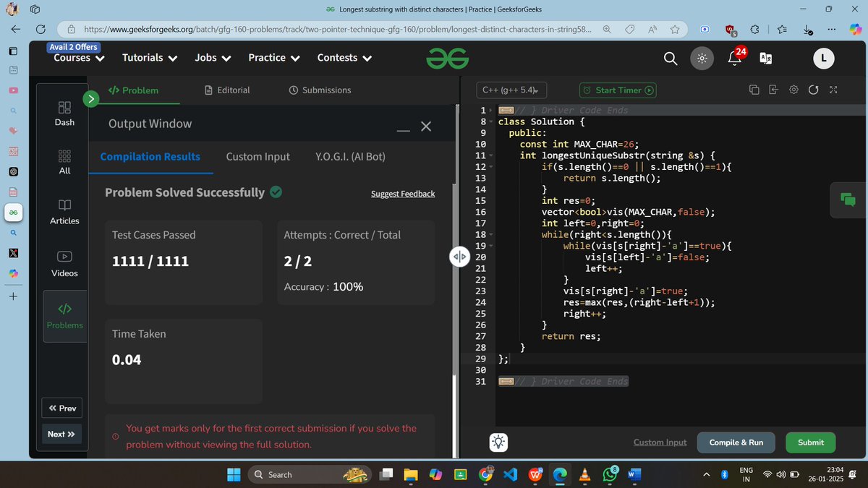Open WhatsApp from the taskbar
The height and width of the screenshot is (488, 868).
(609, 474)
